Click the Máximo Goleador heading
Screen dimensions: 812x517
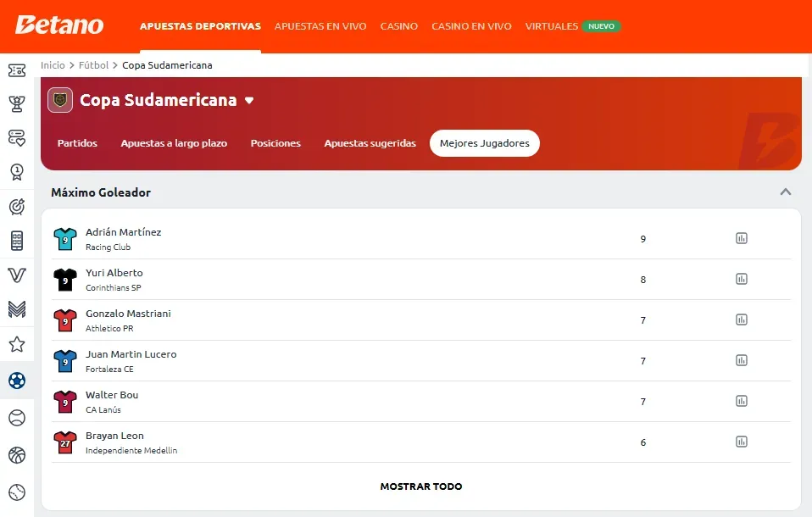coord(101,192)
